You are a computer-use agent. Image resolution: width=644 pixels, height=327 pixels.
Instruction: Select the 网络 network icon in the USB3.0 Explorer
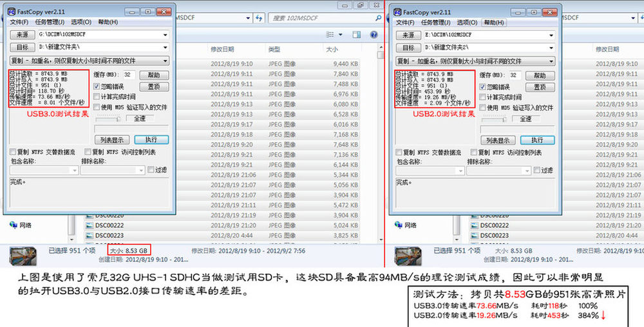[x=13, y=225]
